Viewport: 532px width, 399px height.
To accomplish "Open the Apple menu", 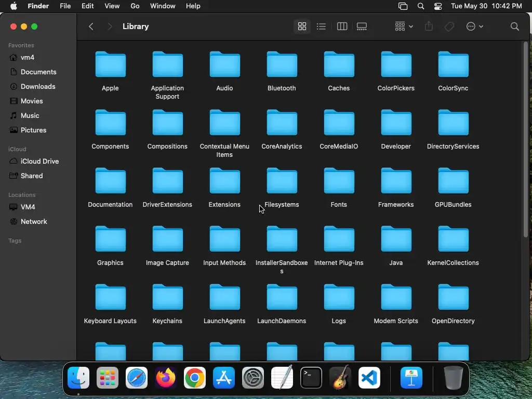I will pos(14,6).
